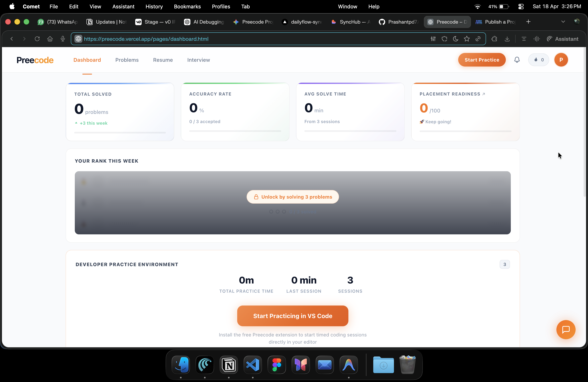The height and width of the screenshot is (382, 588).
Task: Open the notifications bell icon
Action: click(517, 60)
